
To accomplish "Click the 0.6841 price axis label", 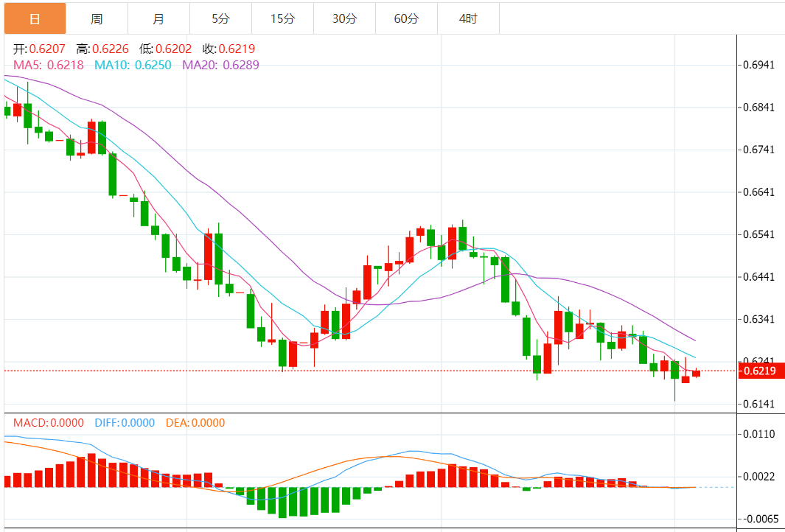I will click(758, 108).
